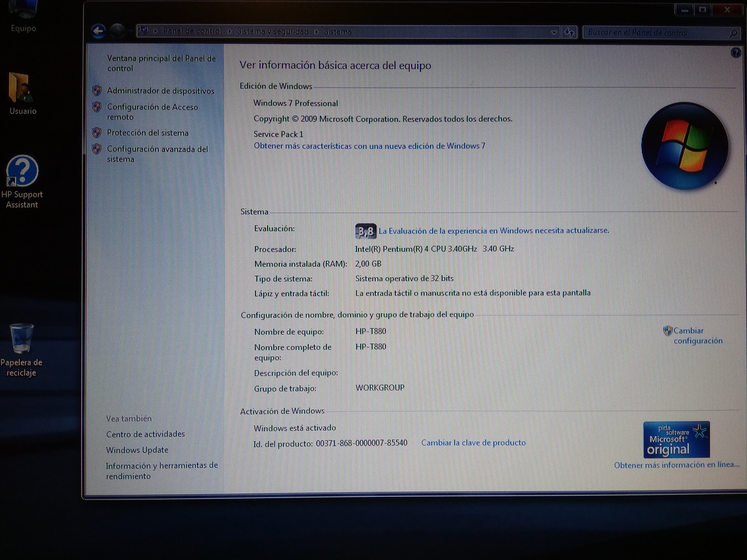This screenshot has width=747, height=560.
Task: Click the Intel(R) Pentium(R) 4 CPU processor value
Action: 434,249
